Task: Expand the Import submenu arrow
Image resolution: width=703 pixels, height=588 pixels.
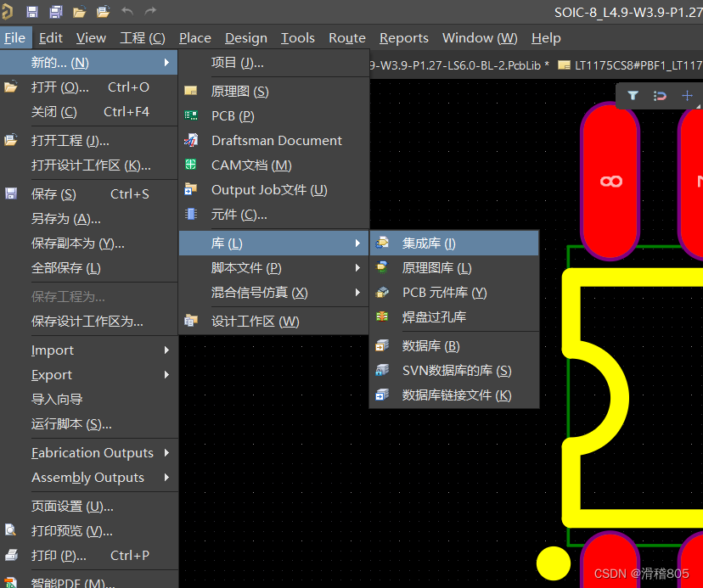Action: [x=166, y=350]
